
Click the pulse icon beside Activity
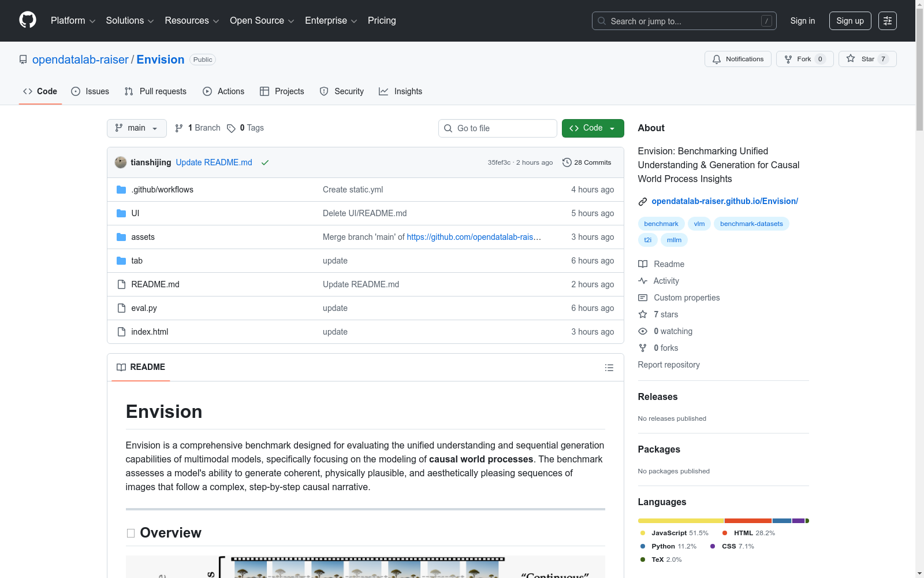click(x=643, y=281)
